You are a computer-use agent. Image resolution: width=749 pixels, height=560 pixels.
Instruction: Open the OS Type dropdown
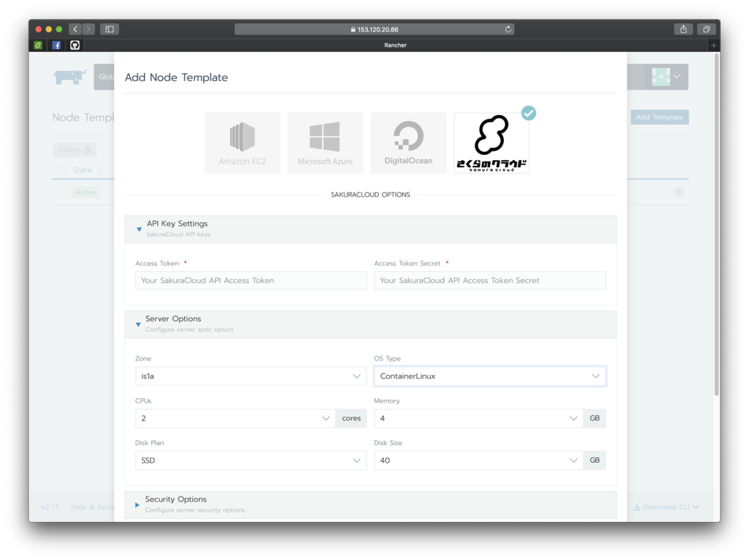tap(489, 377)
